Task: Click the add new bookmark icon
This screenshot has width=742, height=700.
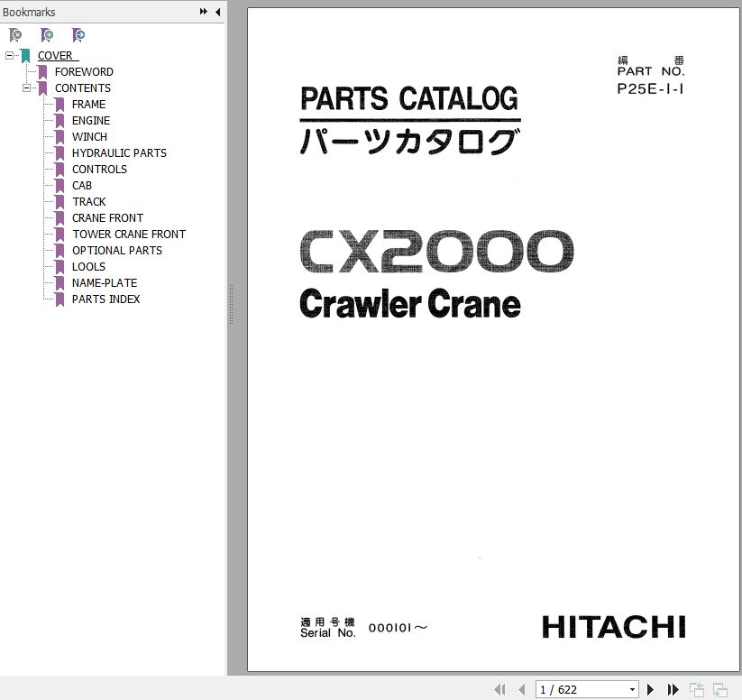Action: click(47, 35)
